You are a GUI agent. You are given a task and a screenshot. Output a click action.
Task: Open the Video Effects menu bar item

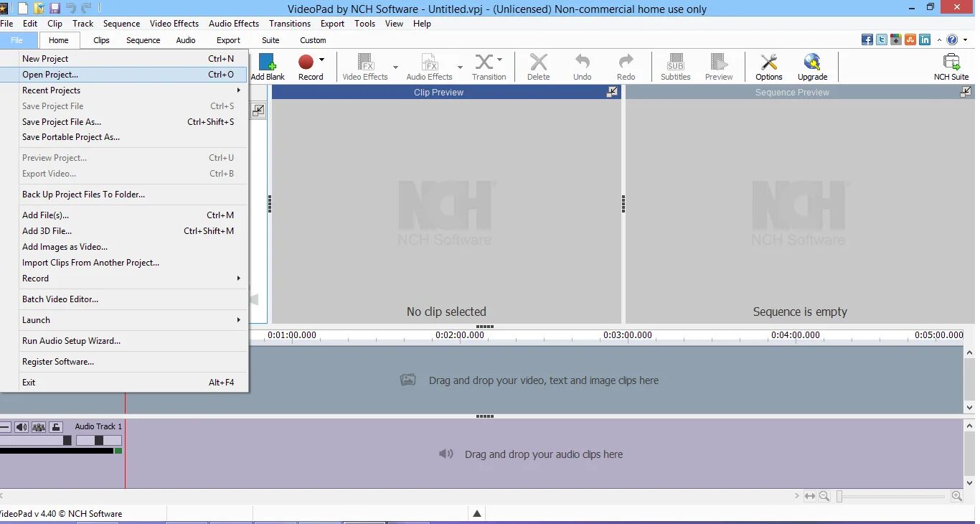pos(174,23)
